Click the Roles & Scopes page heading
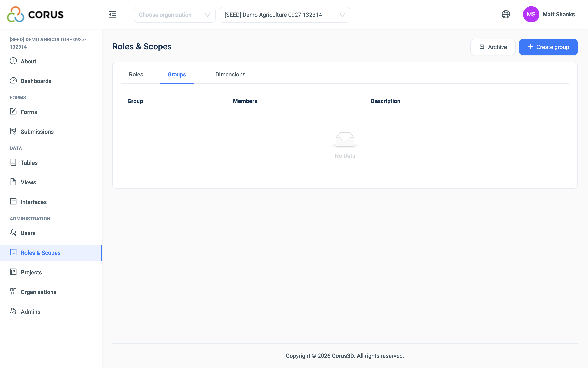588x368 pixels. pyautogui.click(x=142, y=46)
